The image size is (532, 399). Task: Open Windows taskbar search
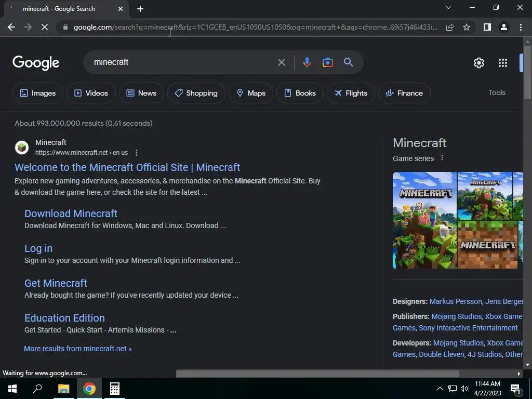point(37,389)
